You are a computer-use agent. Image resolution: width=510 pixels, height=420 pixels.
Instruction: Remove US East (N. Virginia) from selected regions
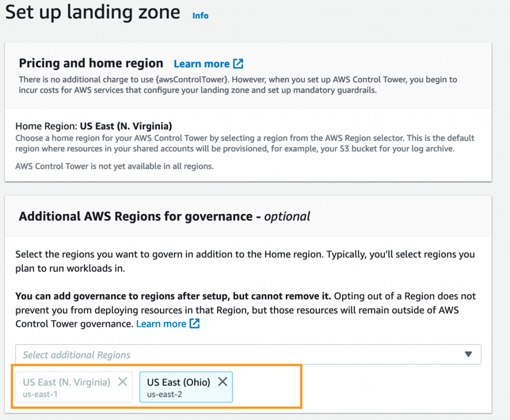(123, 382)
